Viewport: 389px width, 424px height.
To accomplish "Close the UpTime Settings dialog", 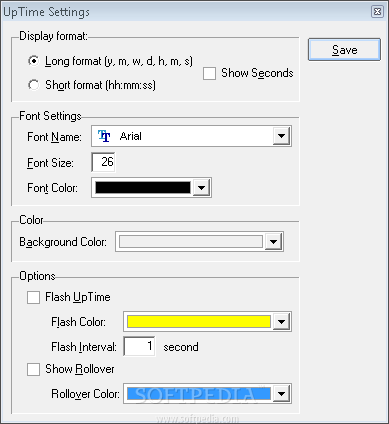I will click(377, 12).
